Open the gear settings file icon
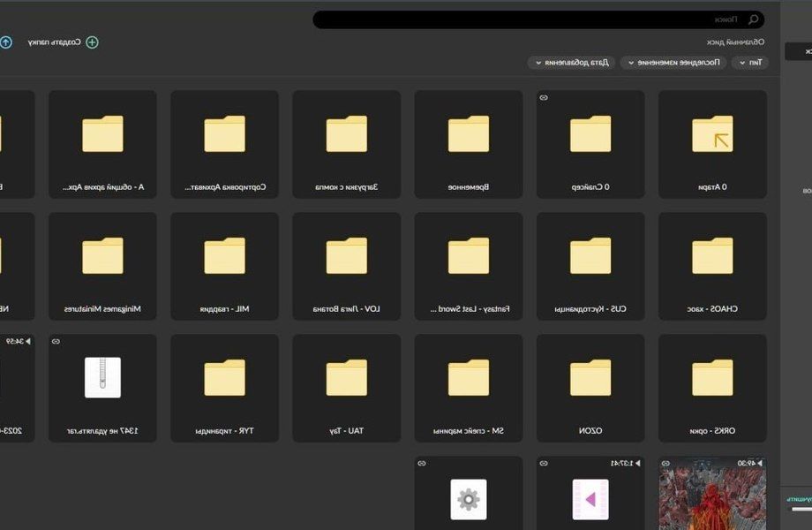Screen dimensions: 812x530 click(x=469, y=499)
